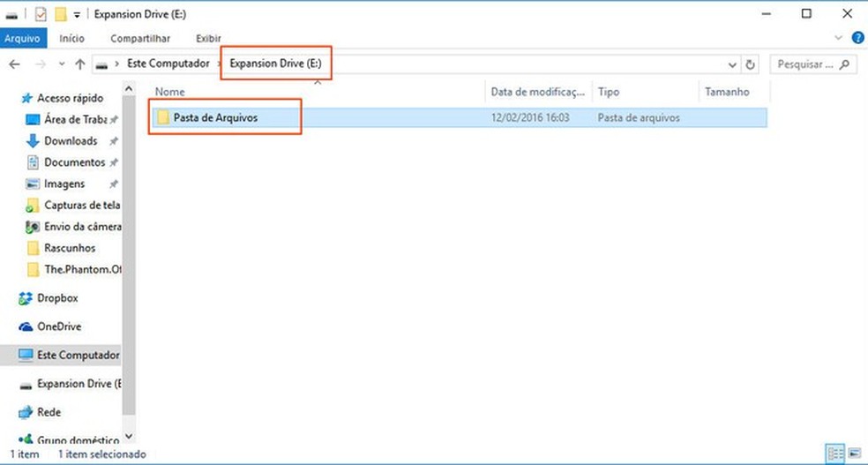Minimize the Expansion Drive window
The height and width of the screenshot is (465, 868).
pyautogui.click(x=767, y=14)
